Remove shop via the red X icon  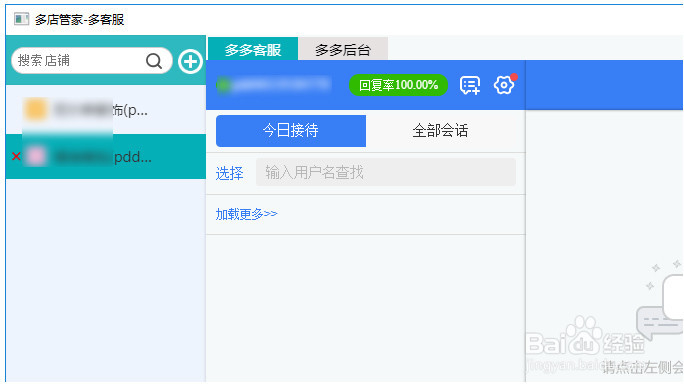(16, 156)
